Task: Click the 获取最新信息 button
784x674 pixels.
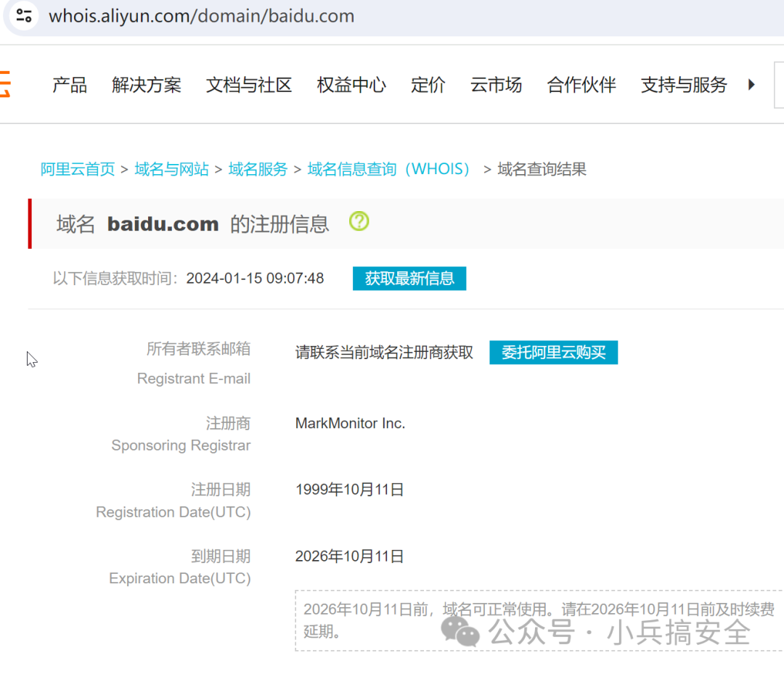Action: [x=409, y=279]
